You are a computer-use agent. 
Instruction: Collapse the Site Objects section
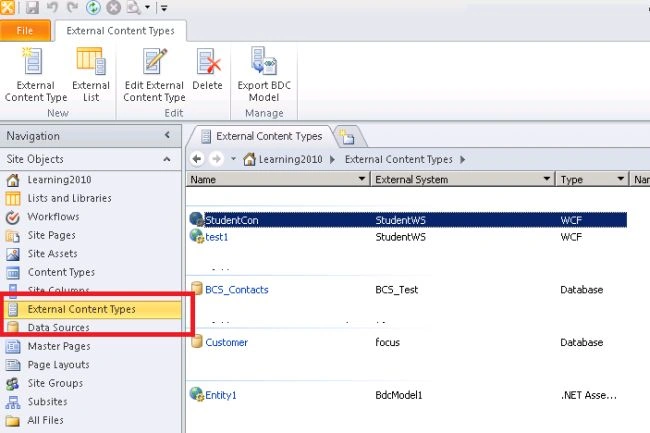pyautogui.click(x=167, y=159)
